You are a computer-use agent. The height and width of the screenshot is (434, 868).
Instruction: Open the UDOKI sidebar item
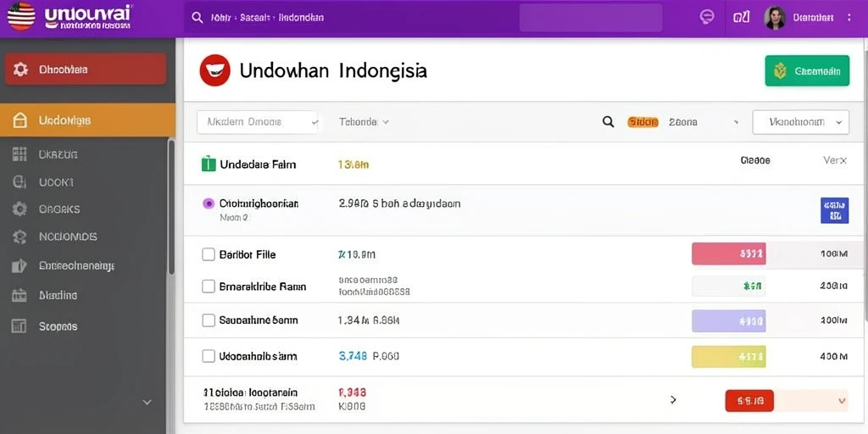56,181
